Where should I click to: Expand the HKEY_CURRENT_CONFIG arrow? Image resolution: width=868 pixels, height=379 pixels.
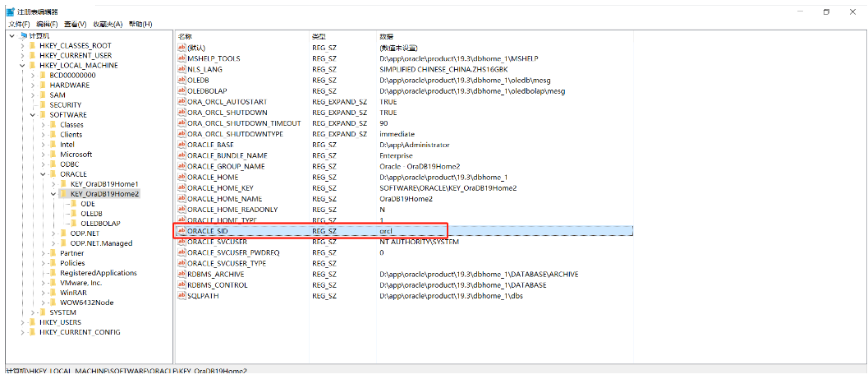click(x=22, y=332)
